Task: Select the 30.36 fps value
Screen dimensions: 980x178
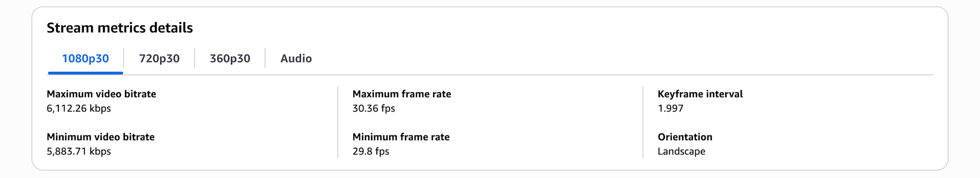Action: pos(374,108)
